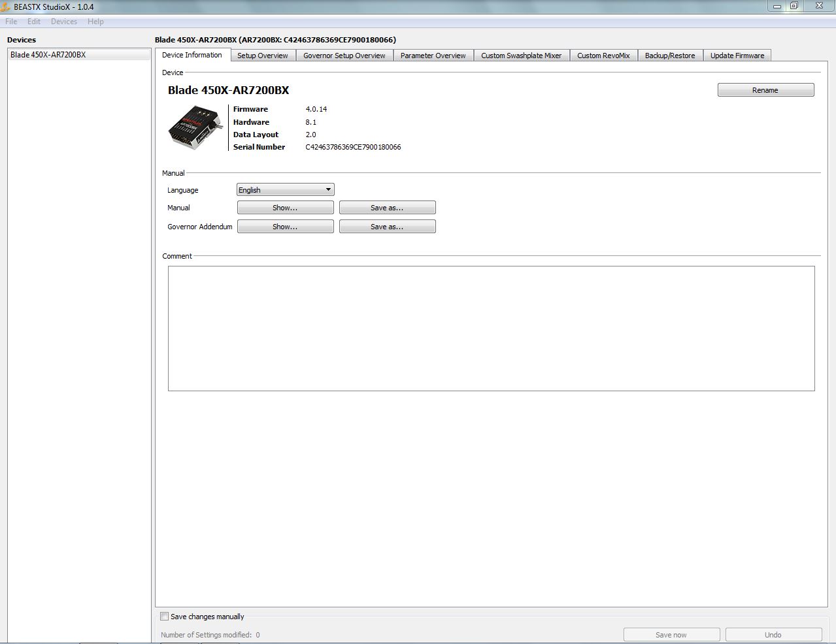Show the Governor Addendum
The image size is (836, 644).
(285, 227)
